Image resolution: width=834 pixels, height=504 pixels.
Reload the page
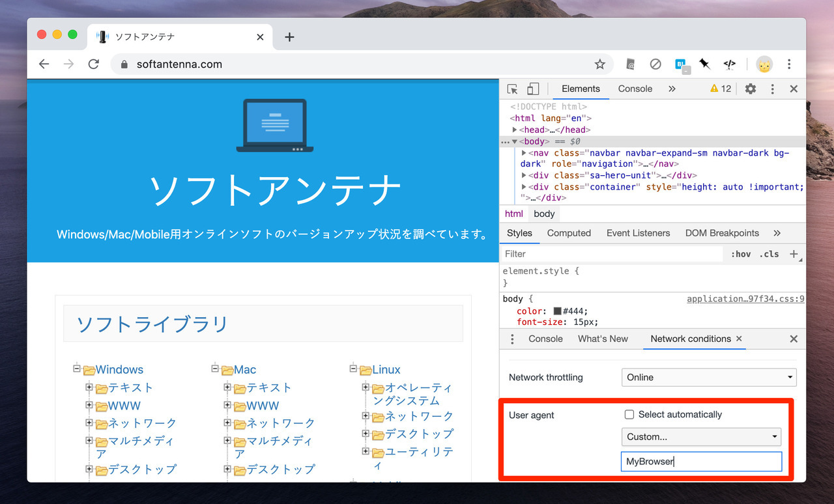tap(94, 64)
